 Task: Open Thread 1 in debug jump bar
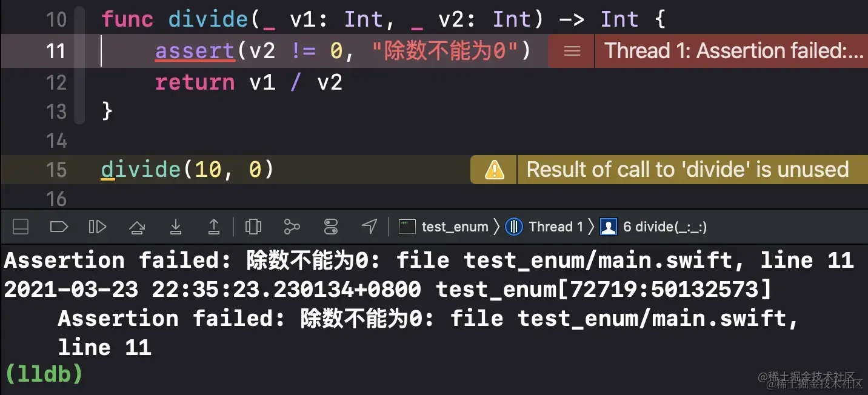pos(545,227)
